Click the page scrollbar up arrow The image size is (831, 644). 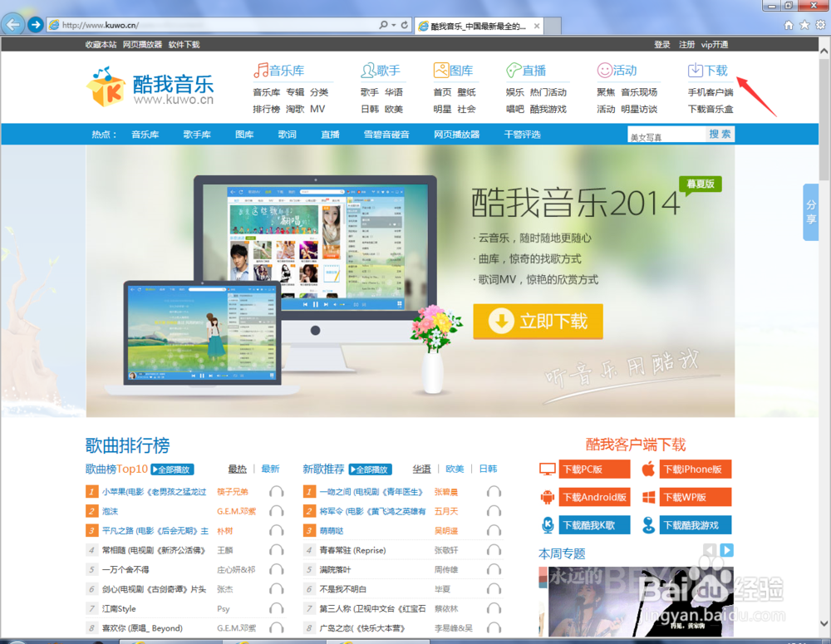tap(824, 52)
